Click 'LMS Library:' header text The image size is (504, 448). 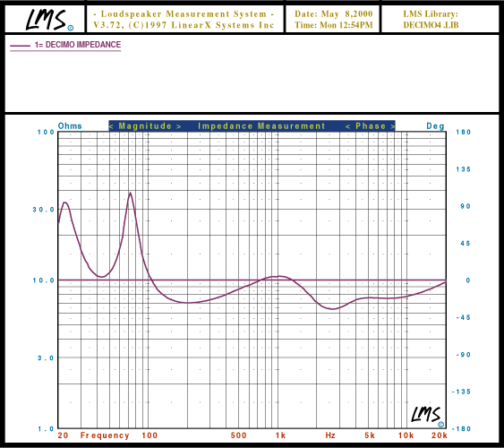click(x=431, y=13)
